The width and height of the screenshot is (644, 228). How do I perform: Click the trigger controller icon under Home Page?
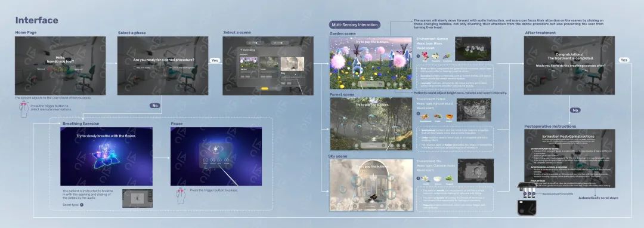point(24,109)
